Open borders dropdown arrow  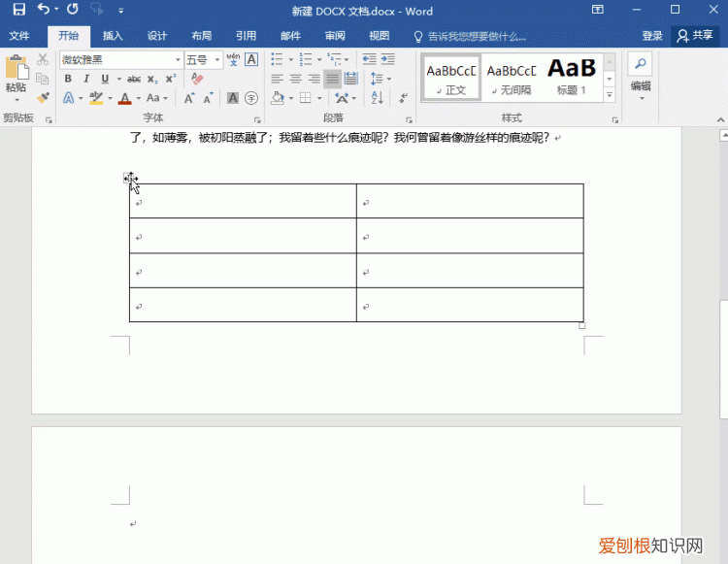pos(319,98)
